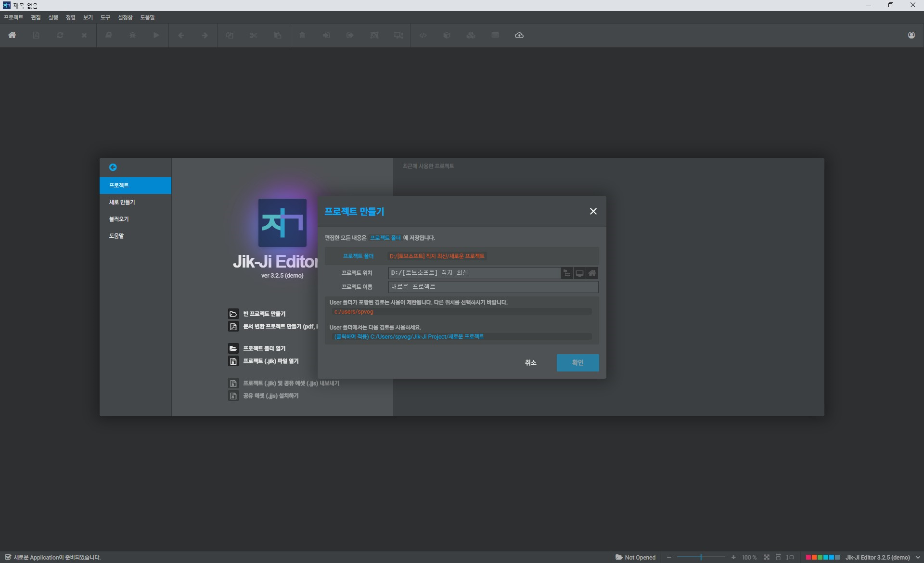Select 새로 만들기 in the sidebar
924x563 pixels.
pos(122,202)
